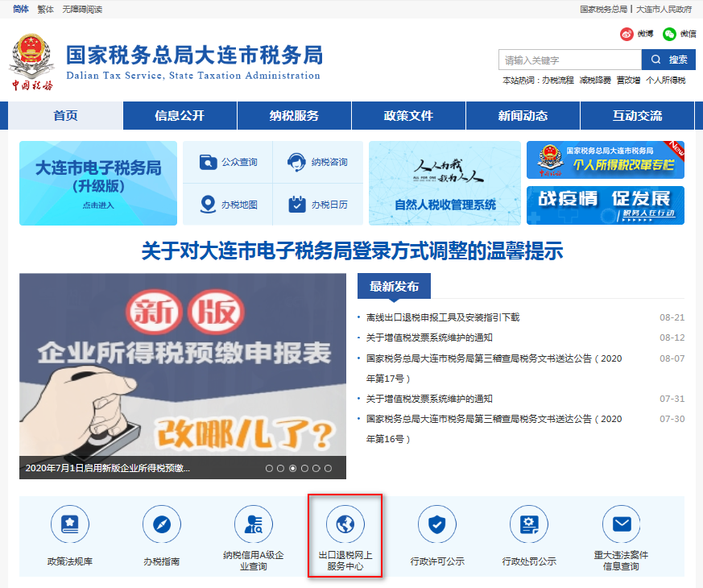Select third carousel dot
This screenshot has height=588, width=703.
tap(293, 468)
